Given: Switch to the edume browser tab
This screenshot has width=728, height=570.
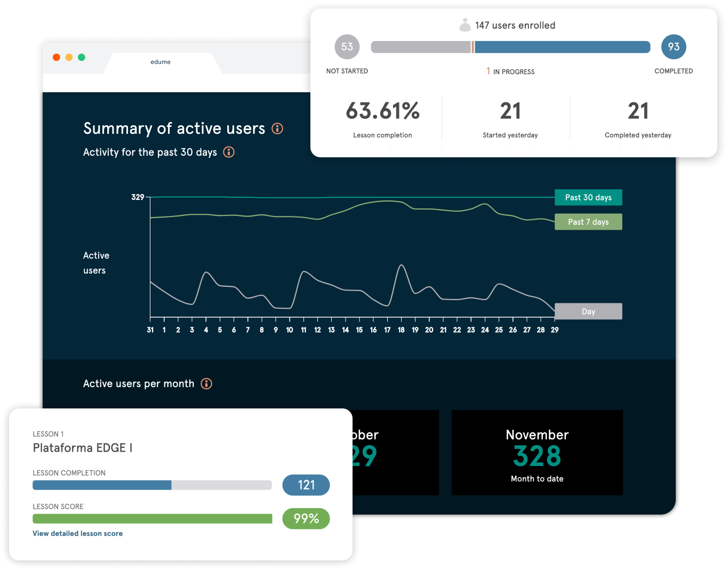Looking at the screenshot, I should pyautogui.click(x=161, y=62).
